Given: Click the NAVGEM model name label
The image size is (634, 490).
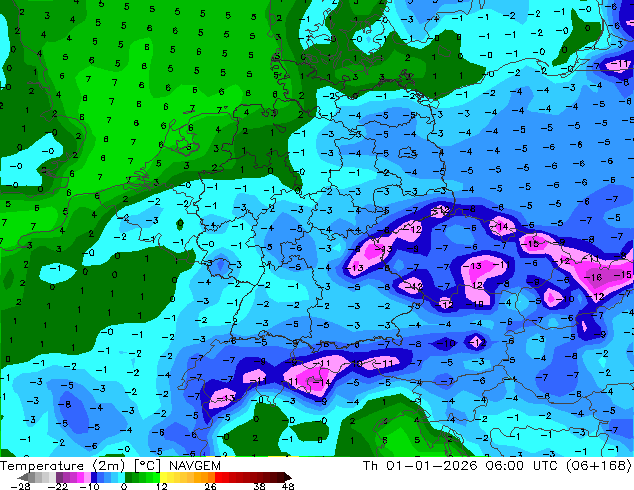Looking at the screenshot, I should (195, 466).
